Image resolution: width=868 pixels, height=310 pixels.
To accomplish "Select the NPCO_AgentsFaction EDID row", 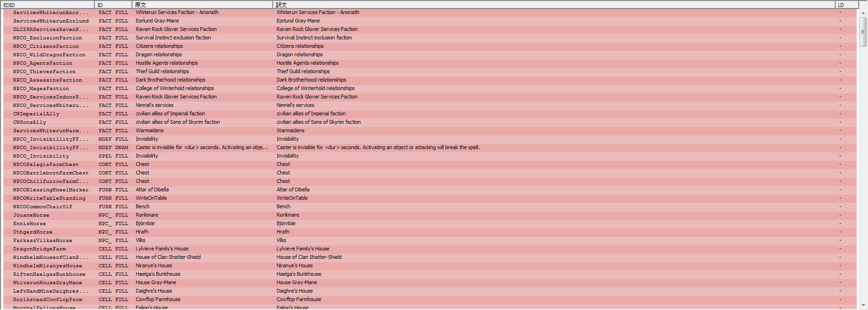I will (x=430, y=63).
